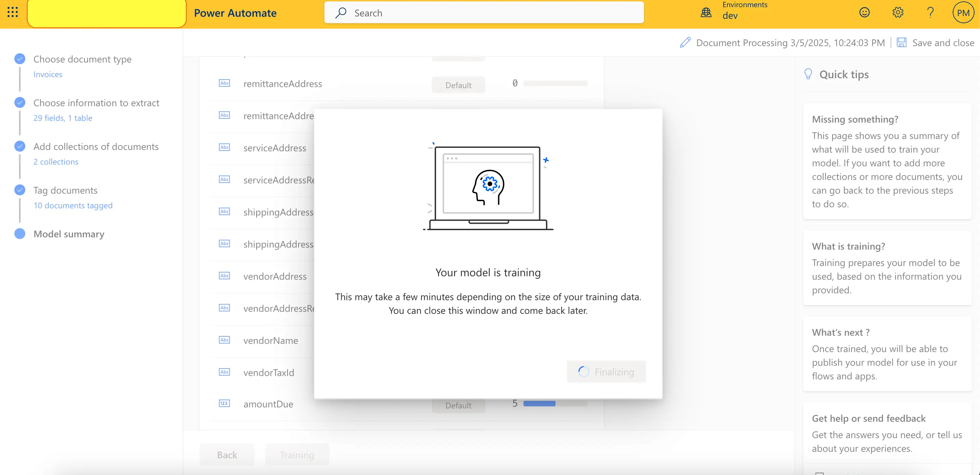980x475 pixels.
Task: Click the feedback smiley face icon
Action: (864, 12)
